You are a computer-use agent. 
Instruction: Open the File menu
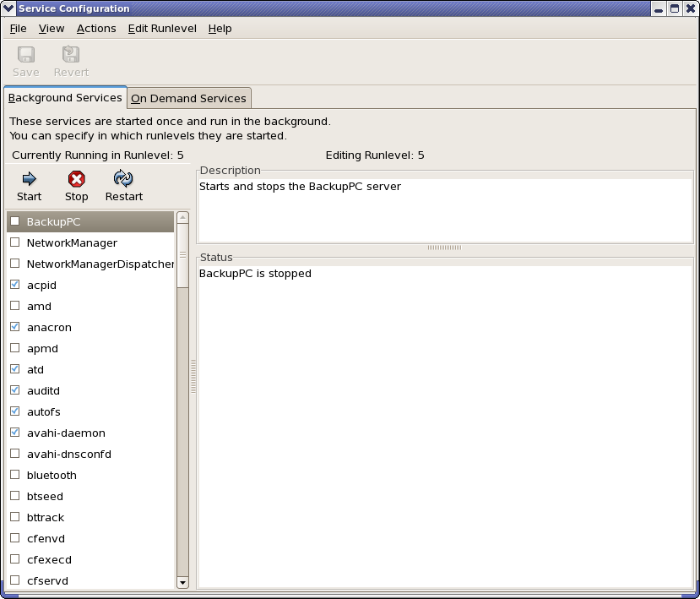18,29
